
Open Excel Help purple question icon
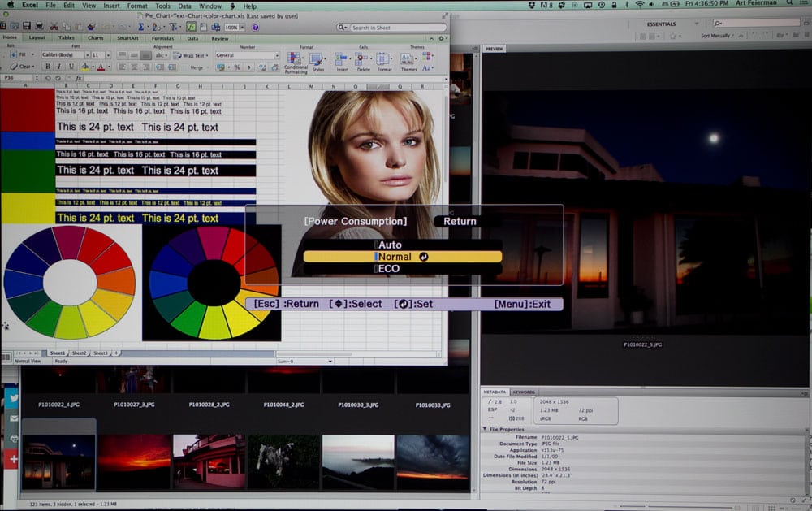(x=255, y=28)
